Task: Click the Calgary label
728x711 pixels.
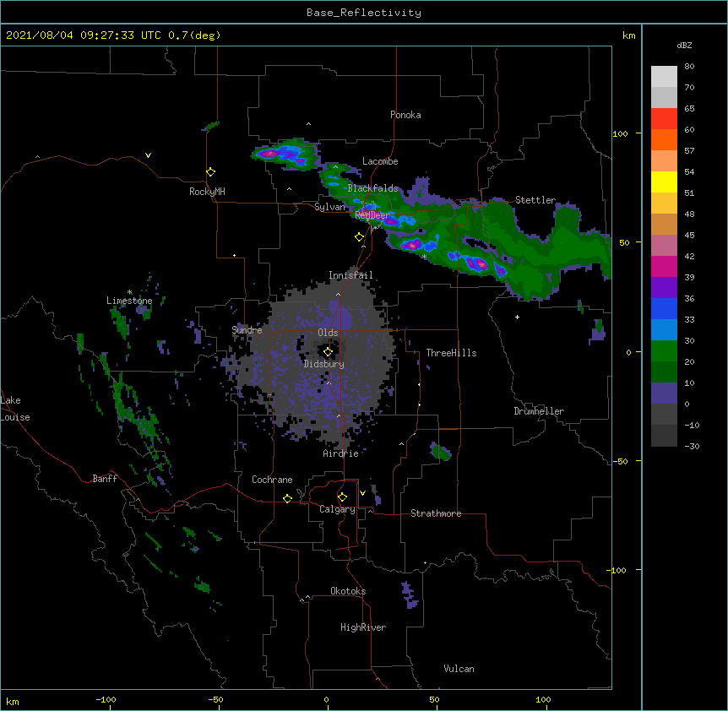Action: point(337,509)
